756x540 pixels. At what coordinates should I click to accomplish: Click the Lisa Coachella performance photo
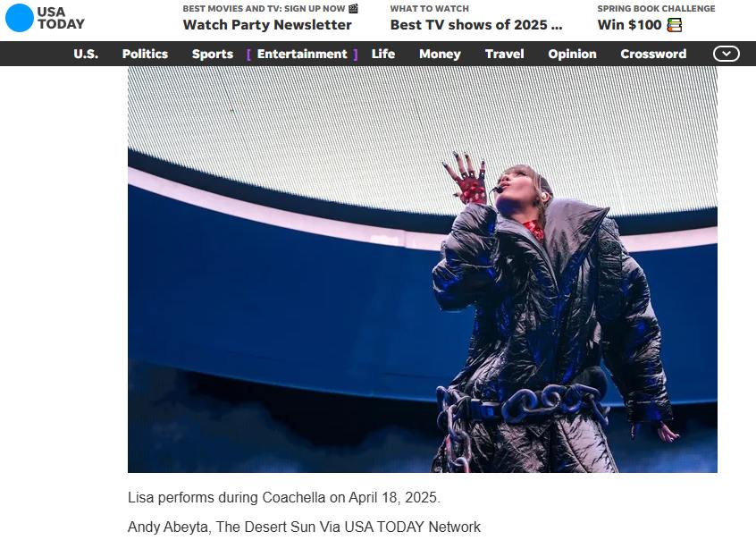(x=423, y=269)
